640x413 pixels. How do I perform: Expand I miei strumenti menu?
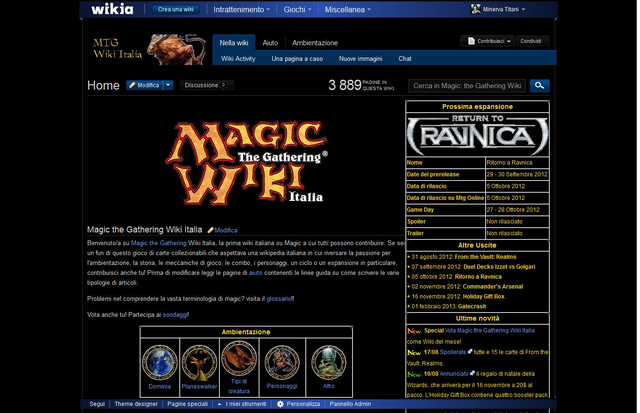coord(242,404)
